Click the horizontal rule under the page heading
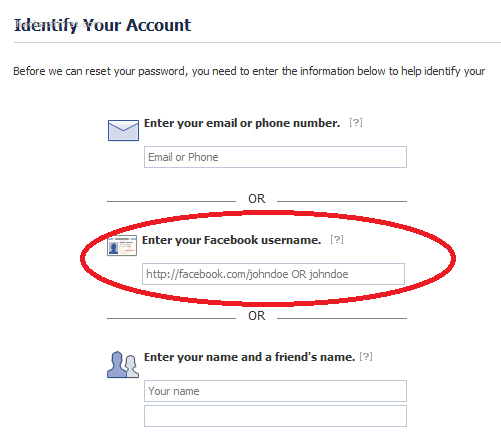This screenshot has width=501, height=446. [257, 43]
